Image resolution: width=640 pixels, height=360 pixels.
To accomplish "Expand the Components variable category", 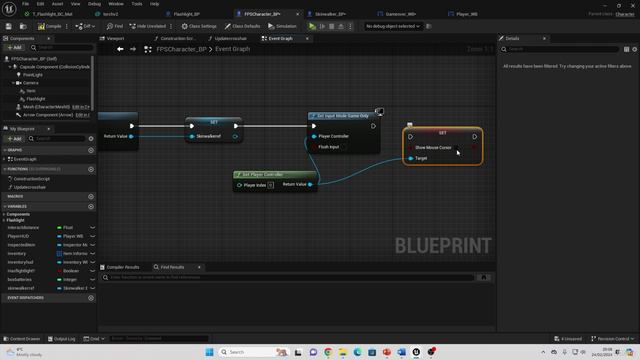I will (4, 214).
